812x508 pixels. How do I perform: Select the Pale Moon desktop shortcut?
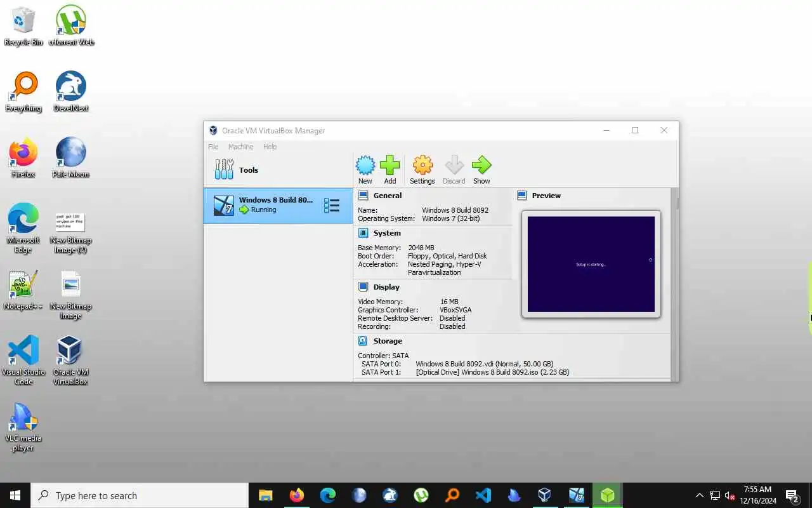click(71, 158)
